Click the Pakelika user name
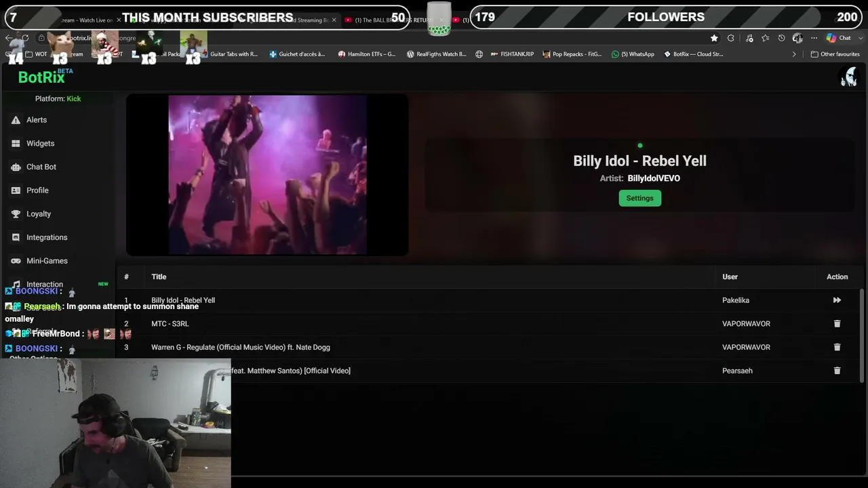This screenshot has width=868, height=488. 736,300
